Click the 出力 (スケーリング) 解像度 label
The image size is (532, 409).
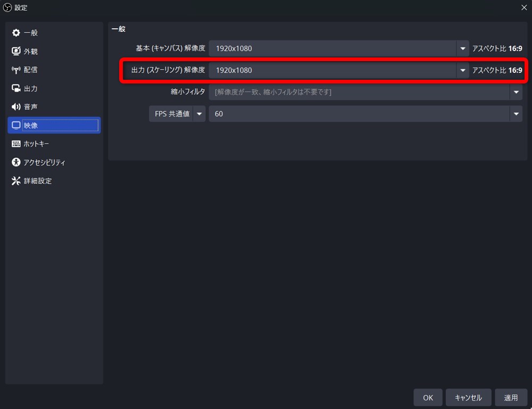tap(168, 70)
